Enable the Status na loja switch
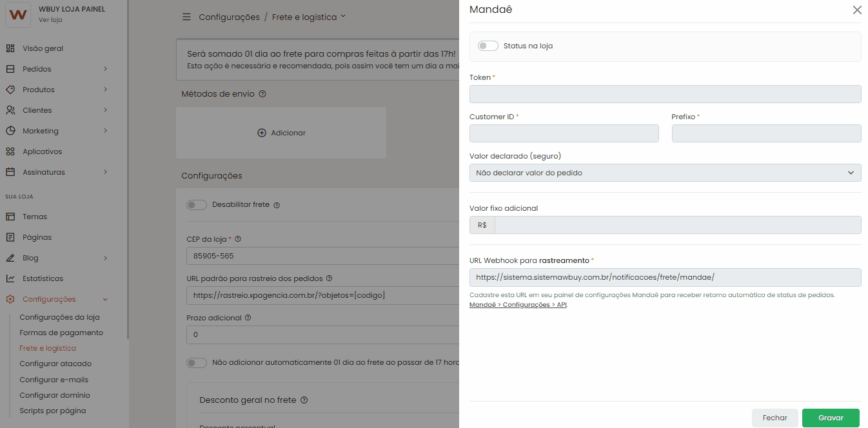868x428 pixels. click(488, 46)
